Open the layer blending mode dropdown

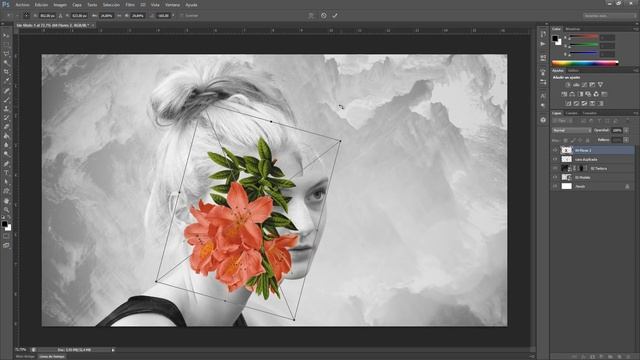point(572,130)
